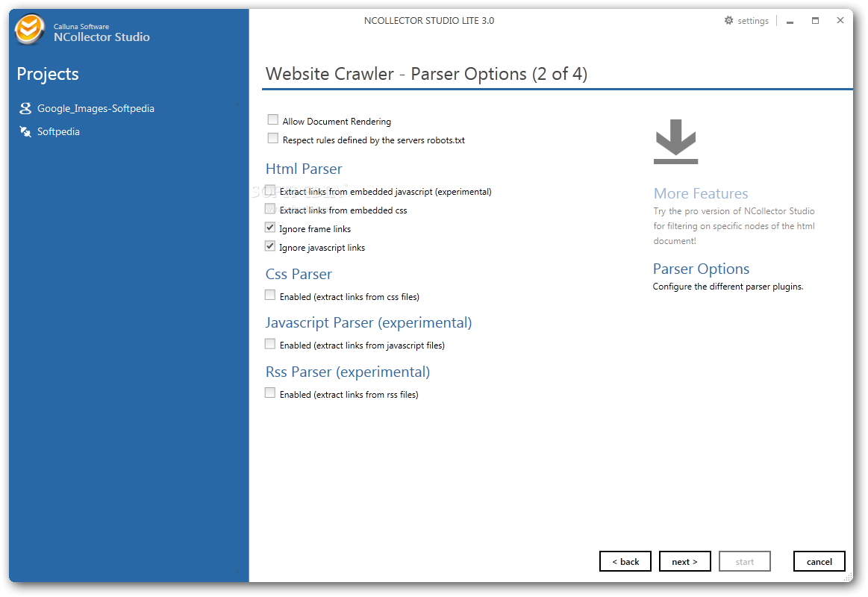Select the Softpedia project
Image resolution: width=868 pixels, height=597 pixels.
tap(58, 131)
